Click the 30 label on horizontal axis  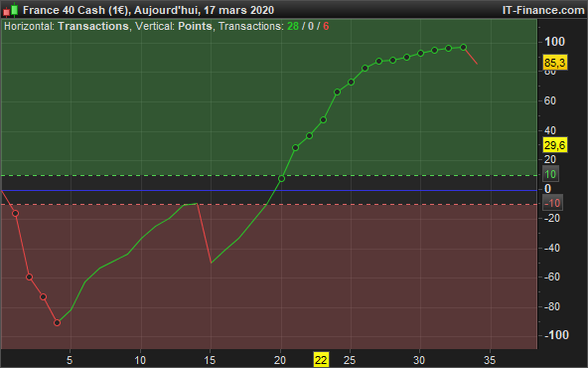[x=419, y=360]
